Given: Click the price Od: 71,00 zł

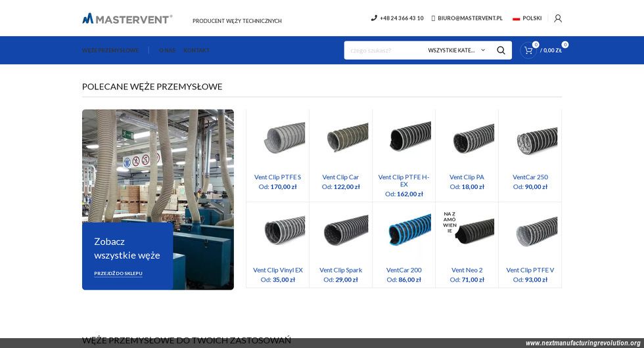Looking at the screenshot, I should click(x=467, y=280).
